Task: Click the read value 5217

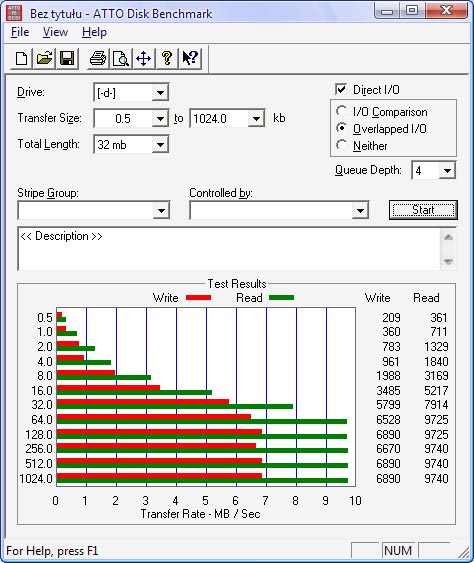Action: pyautogui.click(x=436, y=391)
